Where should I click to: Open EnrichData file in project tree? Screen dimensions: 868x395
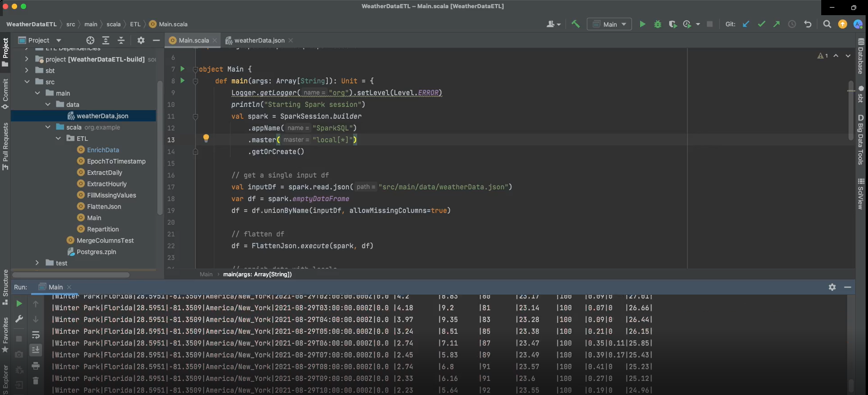click(x=103, y=150)
